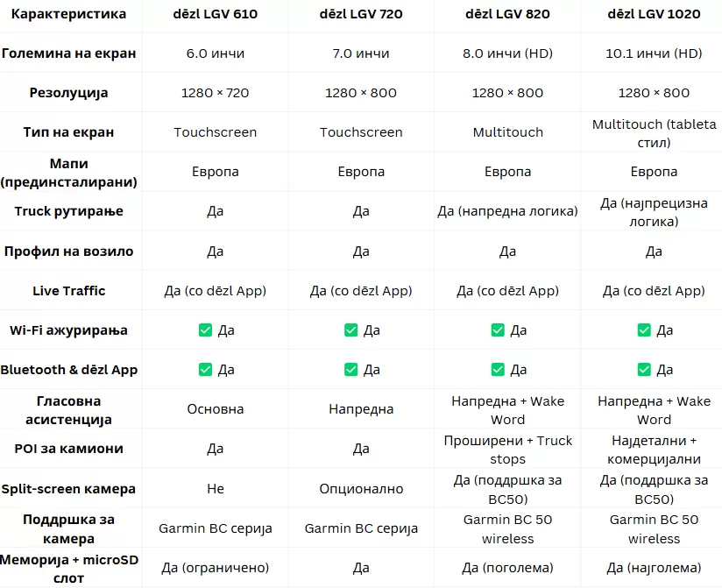722x588 pixels.
Task: Select the dēzl LGV 820 column header
Action: [x=507, y=14]
